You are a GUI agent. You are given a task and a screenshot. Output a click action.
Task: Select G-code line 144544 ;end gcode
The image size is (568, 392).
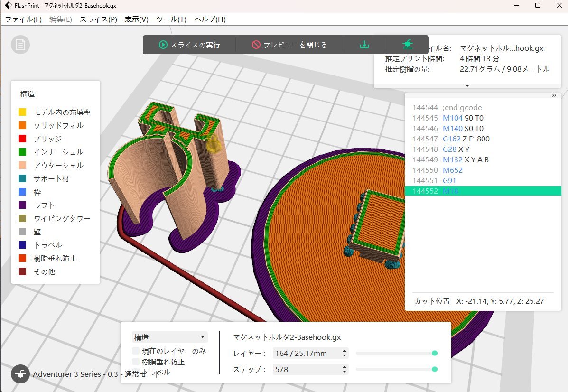(x=483, y=107)
